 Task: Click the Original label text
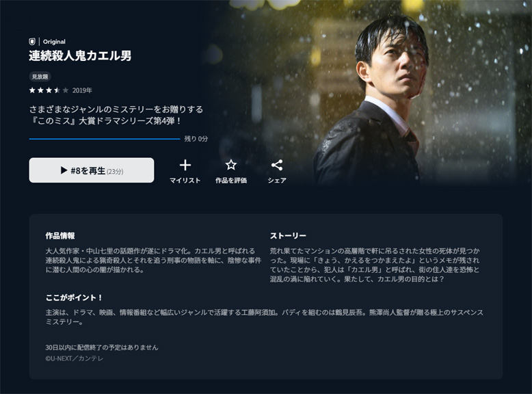coord(54,42)
